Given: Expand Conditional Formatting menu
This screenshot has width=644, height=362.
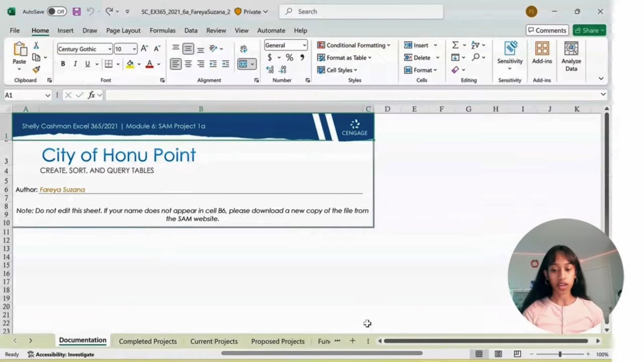Looking at the screenshot, I should [354, 45].
